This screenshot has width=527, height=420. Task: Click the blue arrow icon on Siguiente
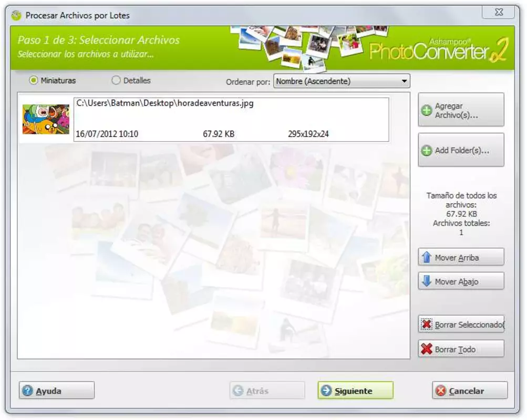click(x=326, y=391)
